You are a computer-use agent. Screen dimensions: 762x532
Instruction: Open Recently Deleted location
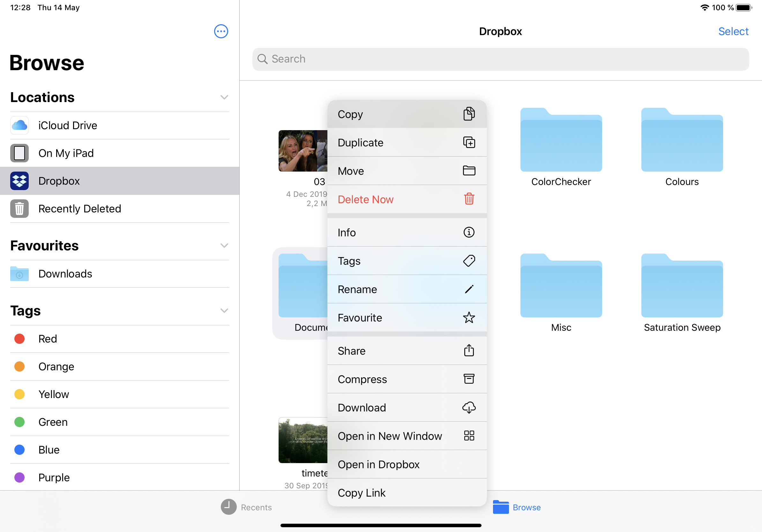tap(119, 209)
